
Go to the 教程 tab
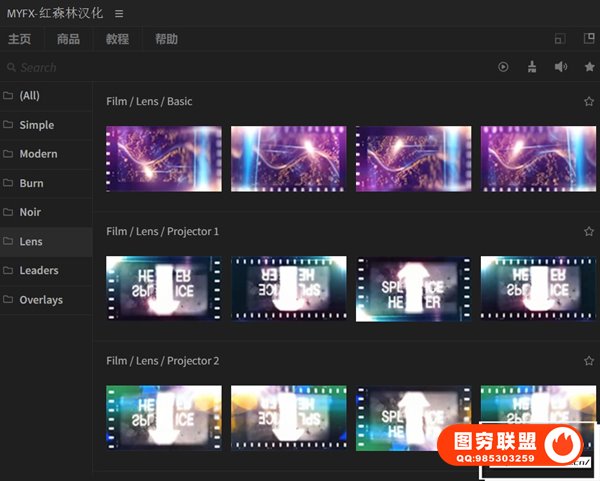coord(118,40)
